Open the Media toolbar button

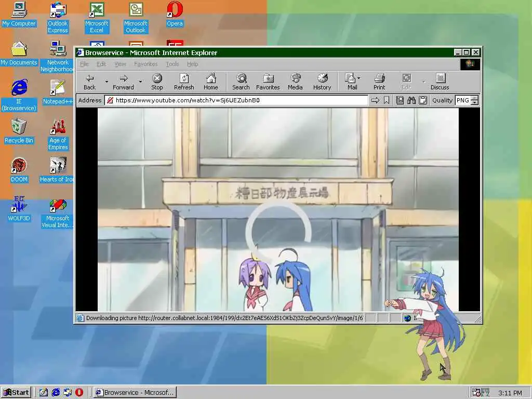click(295, 82)
